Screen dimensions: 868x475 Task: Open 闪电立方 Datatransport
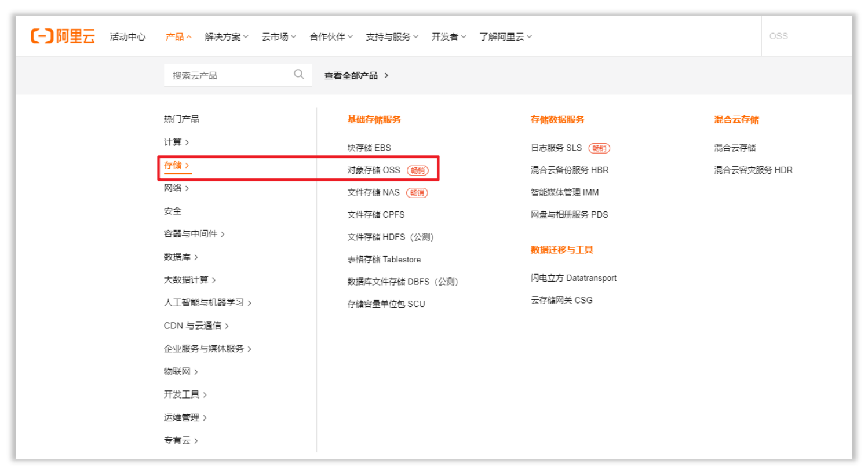click(574, 278)
